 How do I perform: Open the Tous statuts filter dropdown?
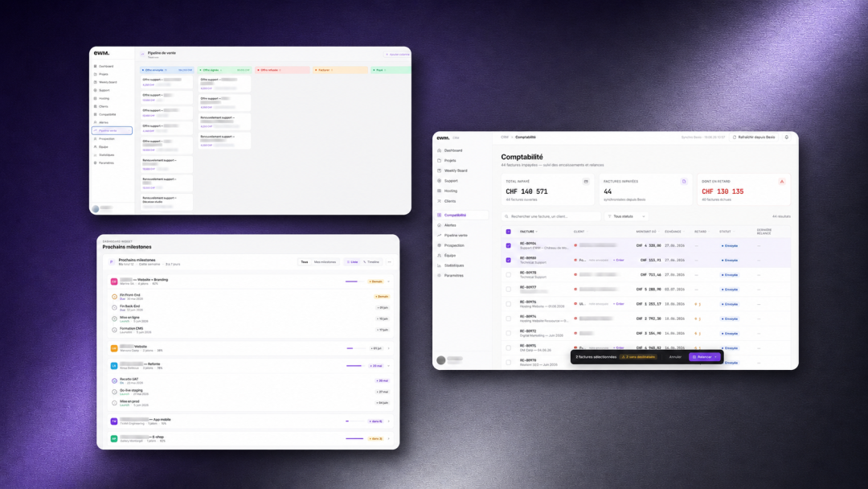click(x=626, y=216)
